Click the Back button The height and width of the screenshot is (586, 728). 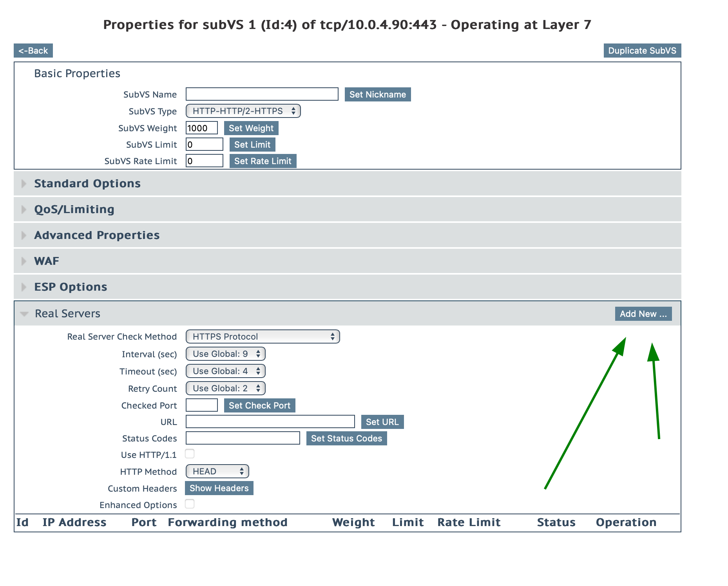33,51
